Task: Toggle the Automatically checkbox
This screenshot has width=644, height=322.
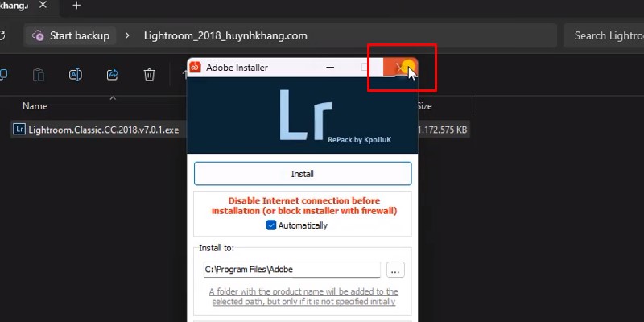Action: [x=271, y=225]
